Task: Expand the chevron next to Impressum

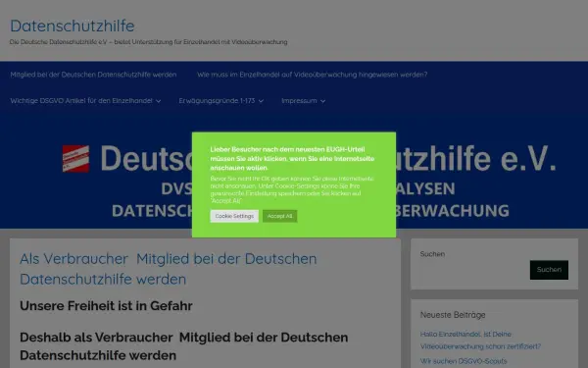Action: tap(322, 101)
